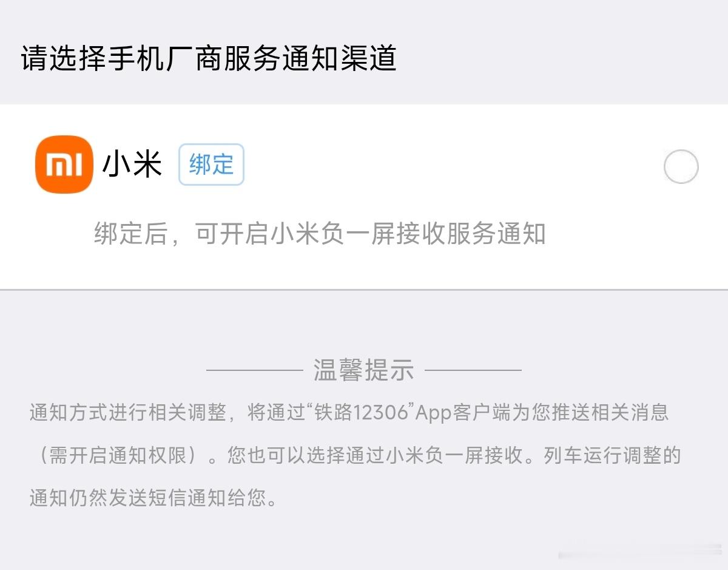Viewport: 728px width, 570px height.
Task: Tap the blue 绑定 button
Action: (x=211, y=165)
